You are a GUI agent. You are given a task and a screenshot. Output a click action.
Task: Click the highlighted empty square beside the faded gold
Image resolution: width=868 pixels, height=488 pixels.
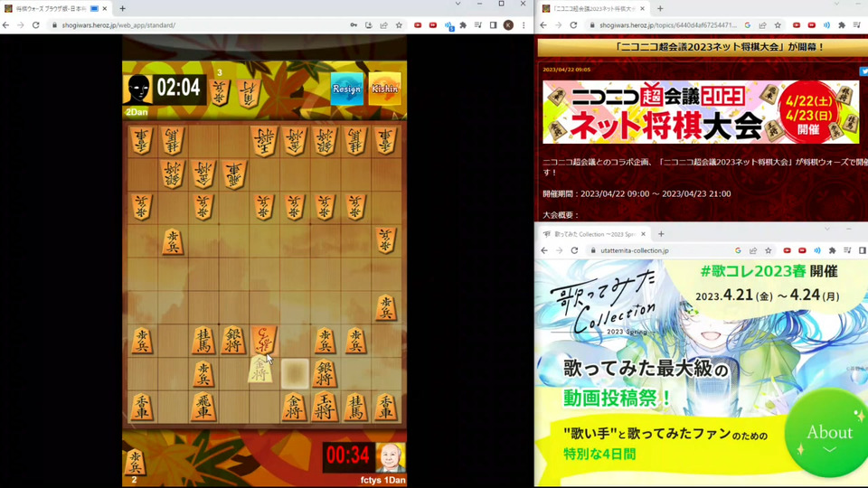point(295,373)
